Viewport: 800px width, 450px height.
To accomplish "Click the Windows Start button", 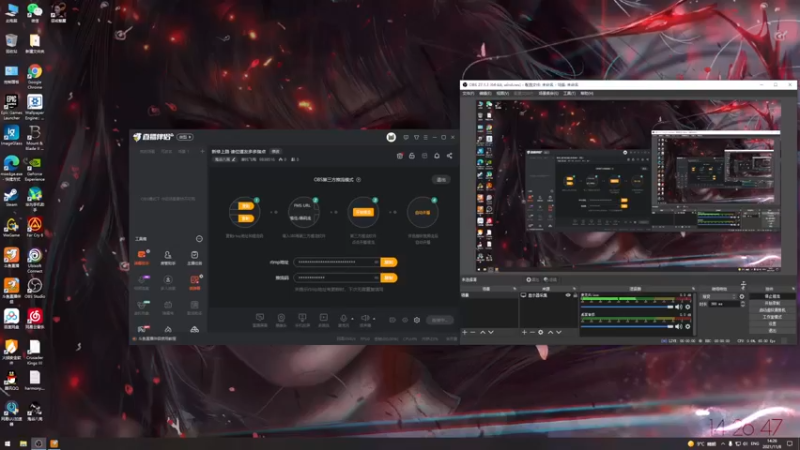I will [x=7, y=444].
